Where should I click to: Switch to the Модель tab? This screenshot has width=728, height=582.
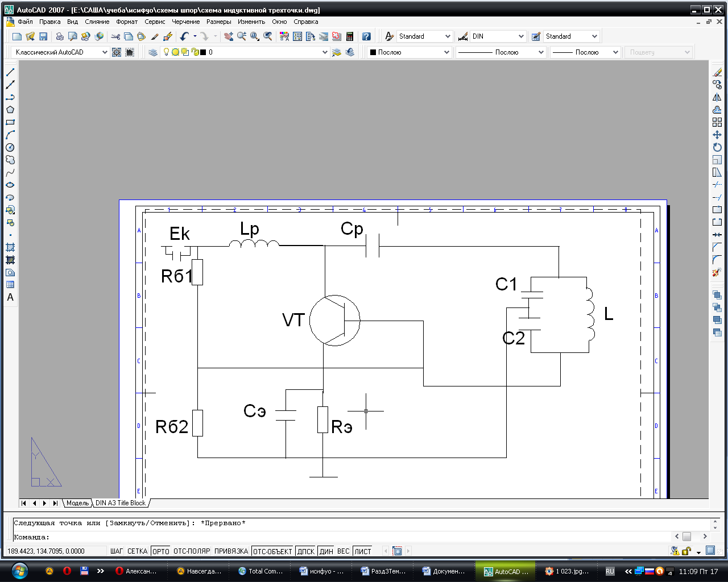point(78,503)
